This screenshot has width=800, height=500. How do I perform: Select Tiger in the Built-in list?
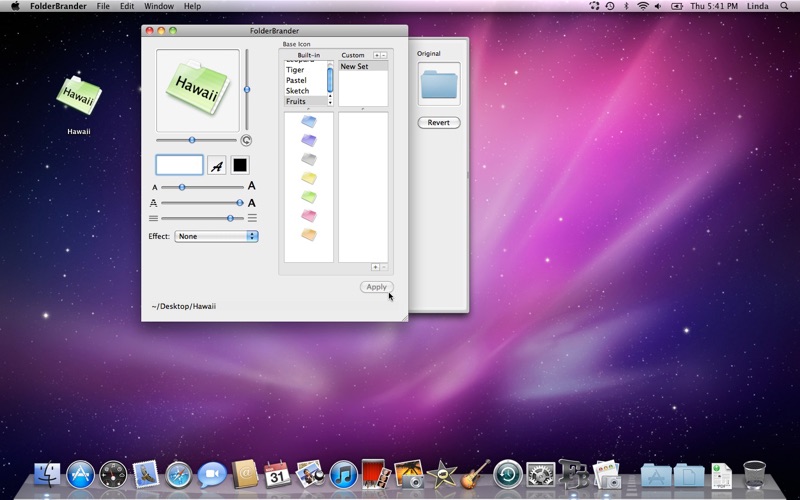point(295,70)
